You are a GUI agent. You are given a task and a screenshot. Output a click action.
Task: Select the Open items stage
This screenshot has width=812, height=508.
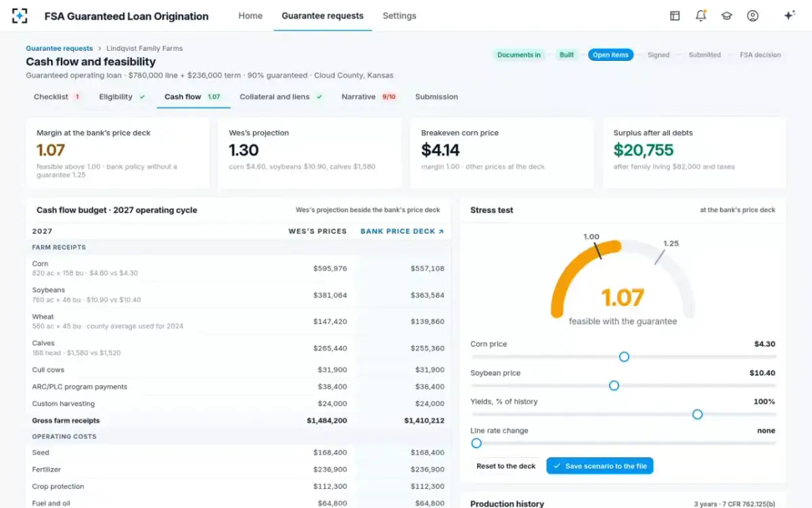[x=610, y=55]
